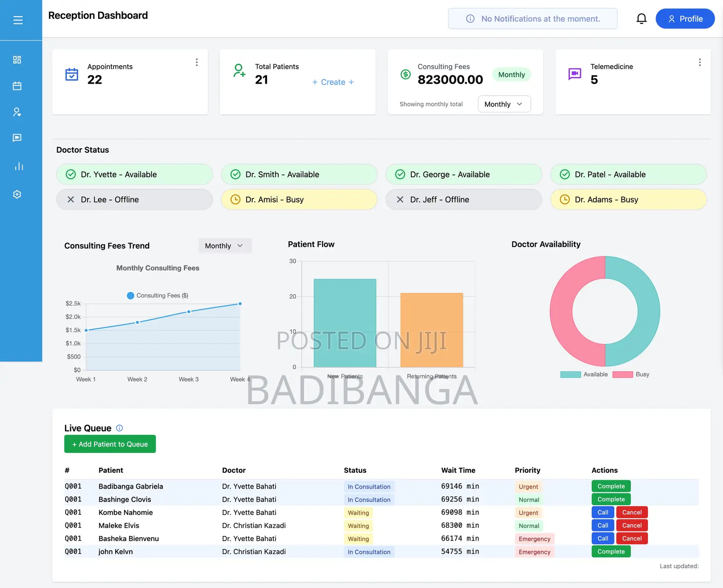
Task: Complete Bashinge Clovis's consultation
Action: tap(611, 499)
